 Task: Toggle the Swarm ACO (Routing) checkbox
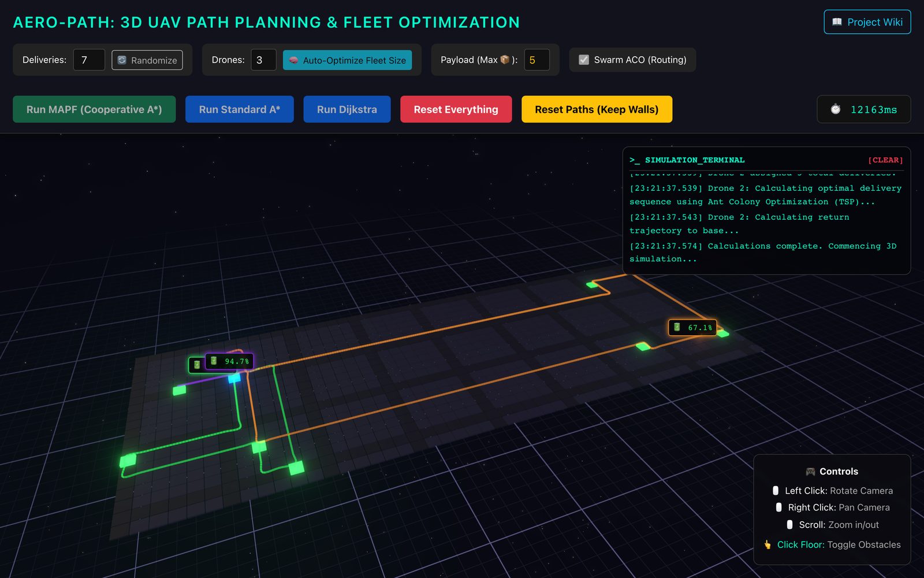[584, 60]
